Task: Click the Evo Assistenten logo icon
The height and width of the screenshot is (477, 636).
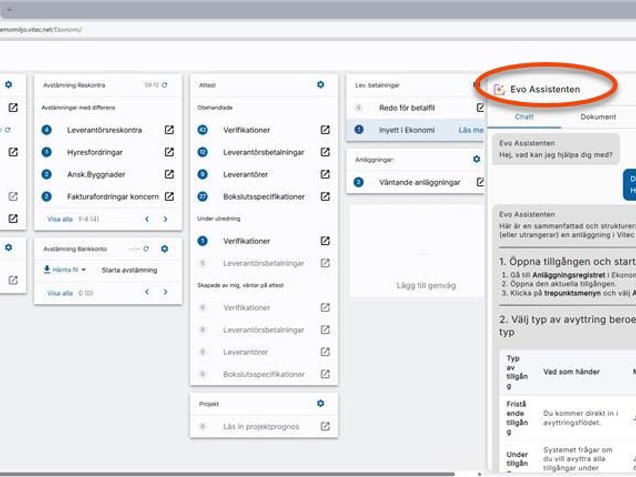Action: click(x=499, y=90)
